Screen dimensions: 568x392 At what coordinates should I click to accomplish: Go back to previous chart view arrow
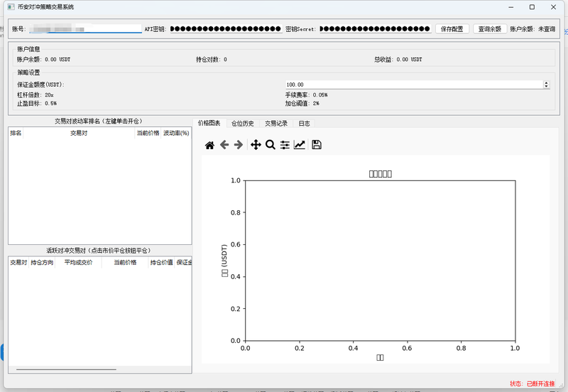click(x=224, y=145)
